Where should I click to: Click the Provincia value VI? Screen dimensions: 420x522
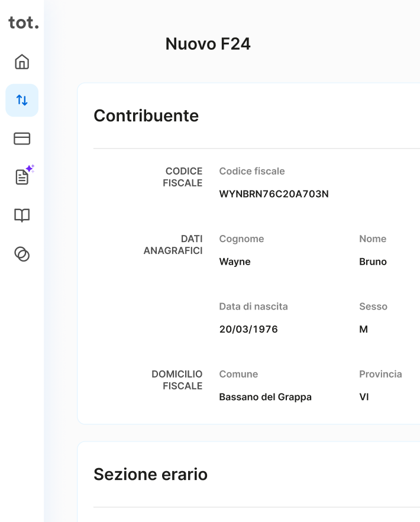coord(364,397)
